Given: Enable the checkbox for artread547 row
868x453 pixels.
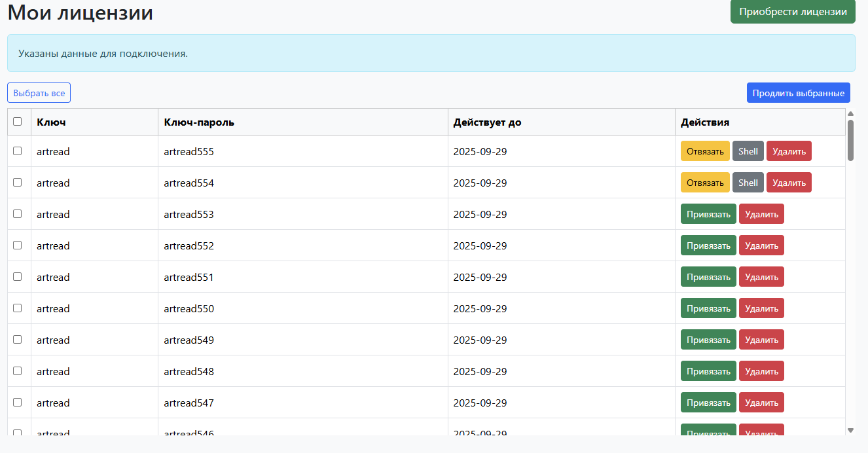Looking at the screenshot, I should pos(18,402).
